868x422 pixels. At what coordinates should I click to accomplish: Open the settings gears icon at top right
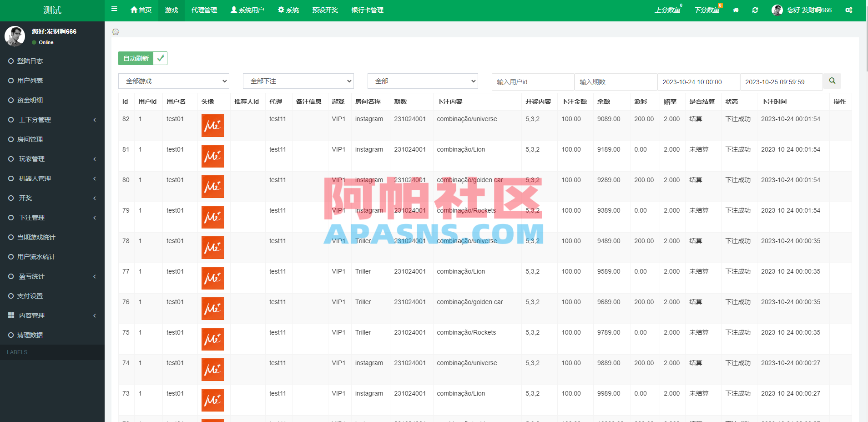click(848, 10)
